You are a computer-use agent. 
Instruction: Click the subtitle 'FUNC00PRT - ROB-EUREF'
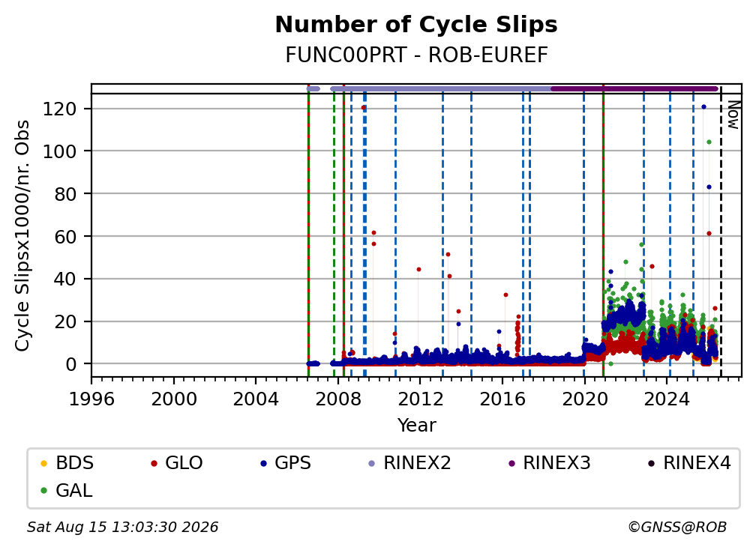click(416, 55)
